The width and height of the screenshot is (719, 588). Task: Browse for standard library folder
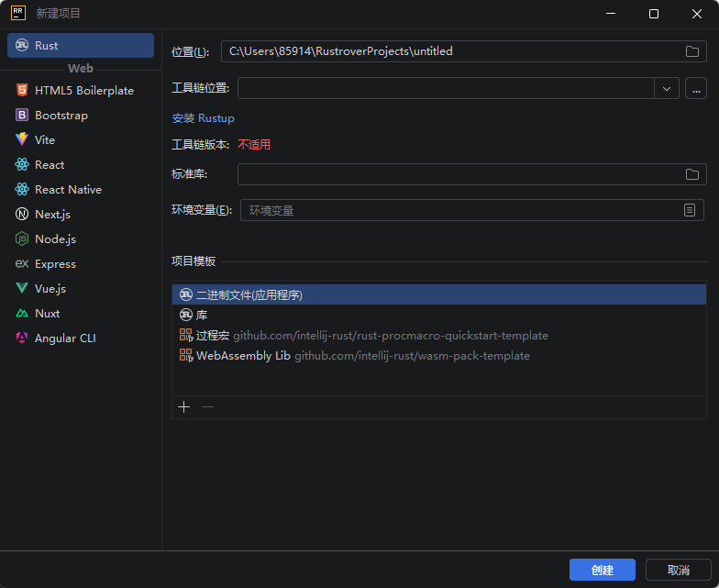click(691, 174)
